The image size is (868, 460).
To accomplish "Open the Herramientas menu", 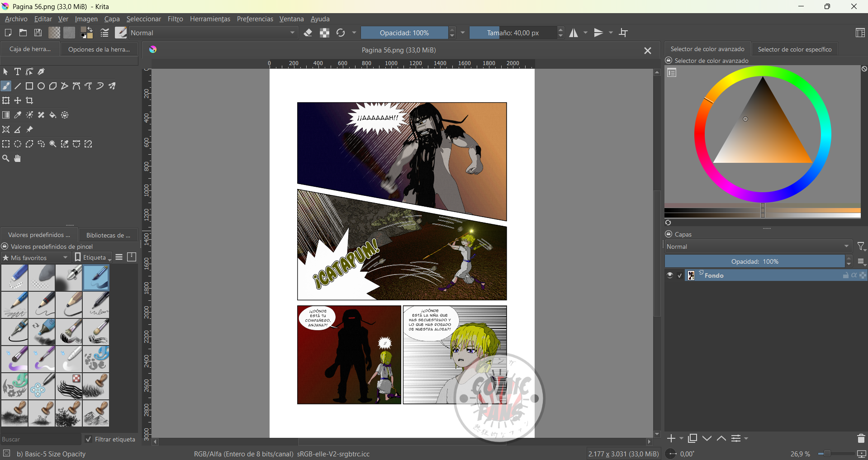I will 210,19.
